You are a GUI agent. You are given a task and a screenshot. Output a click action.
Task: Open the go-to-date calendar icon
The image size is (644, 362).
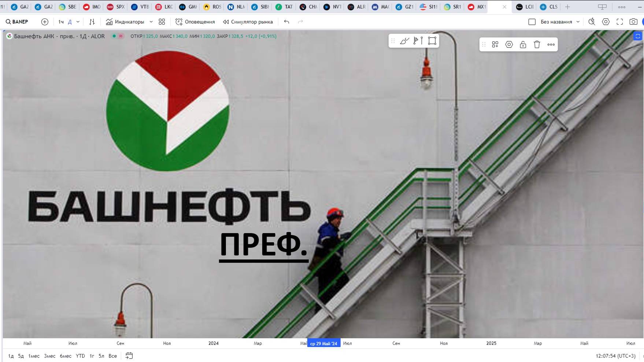point(129,356)
